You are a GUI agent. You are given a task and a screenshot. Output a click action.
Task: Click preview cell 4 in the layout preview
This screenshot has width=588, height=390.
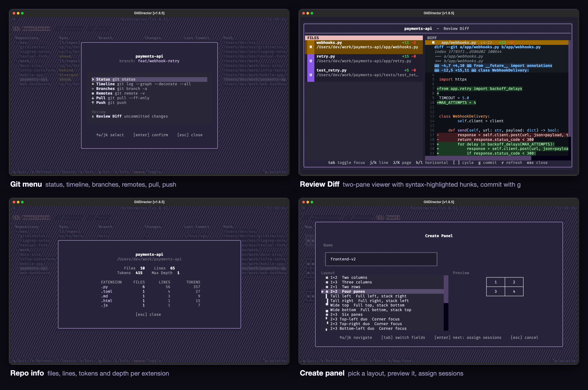click(514, 292)
